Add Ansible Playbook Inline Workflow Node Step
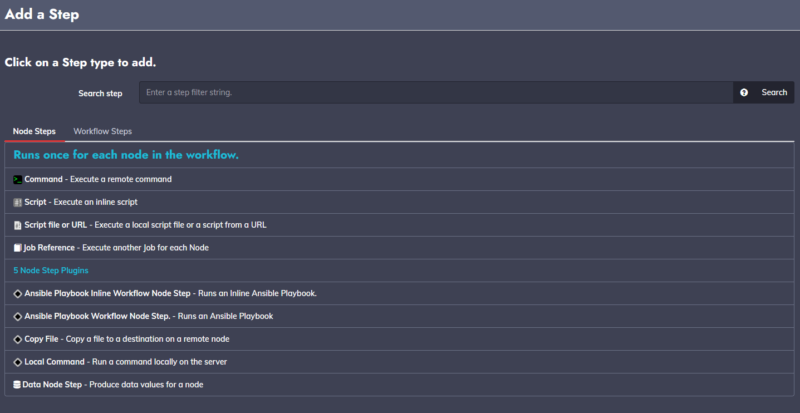Screen dimensions: 800x413 pyautogui.click(x=399, y=294)
